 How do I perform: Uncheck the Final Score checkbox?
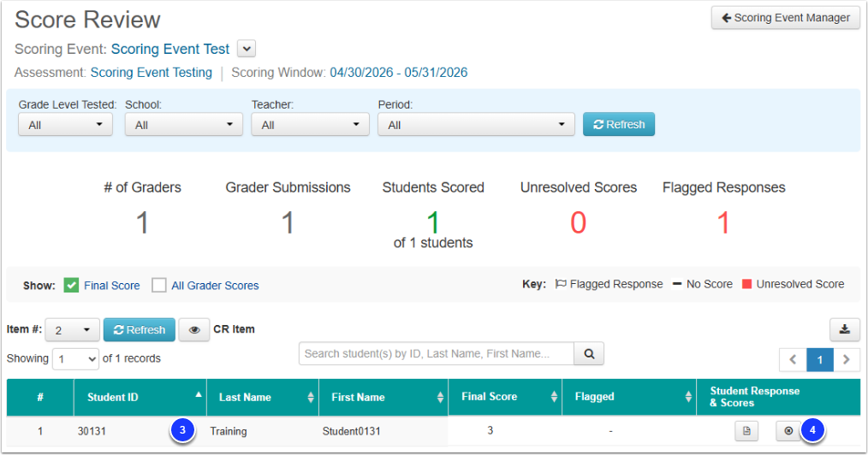tap(71, 286)
